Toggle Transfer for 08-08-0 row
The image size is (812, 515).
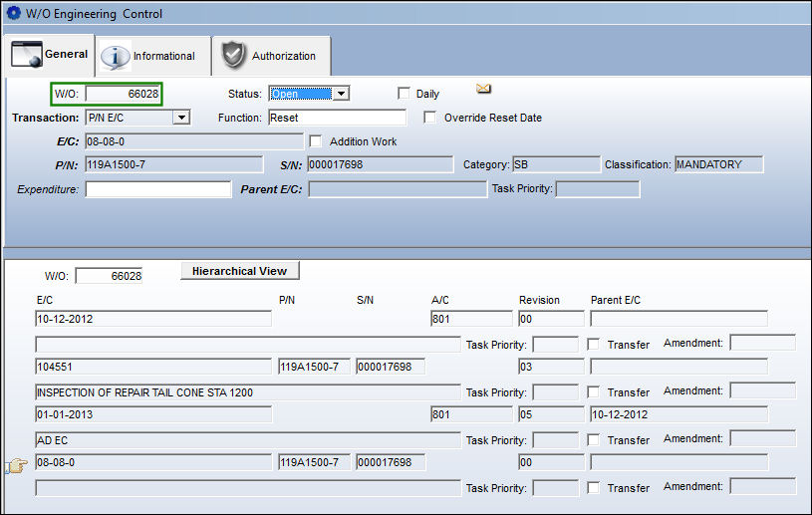(x=593, y=487)
